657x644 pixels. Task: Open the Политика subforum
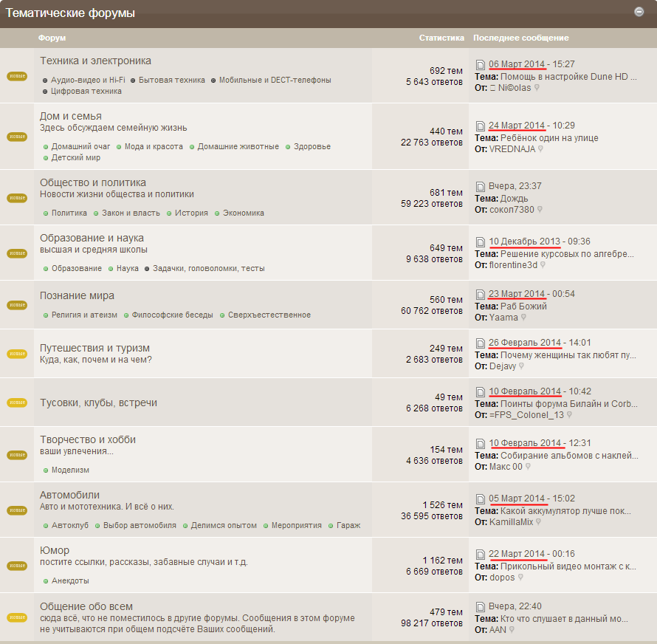coord(69,213)
